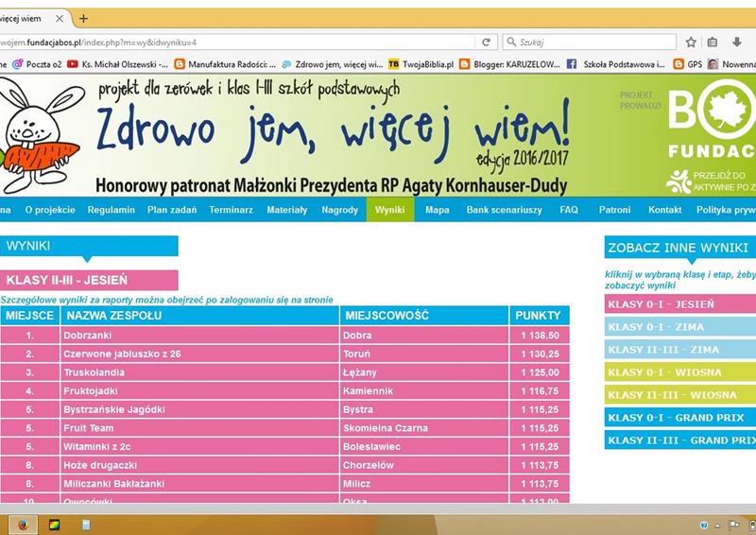This screenshot has height=535, width=756.
Task: Open a new tab with the plus button
Action: pyautogui.click(x=83, y=18)
